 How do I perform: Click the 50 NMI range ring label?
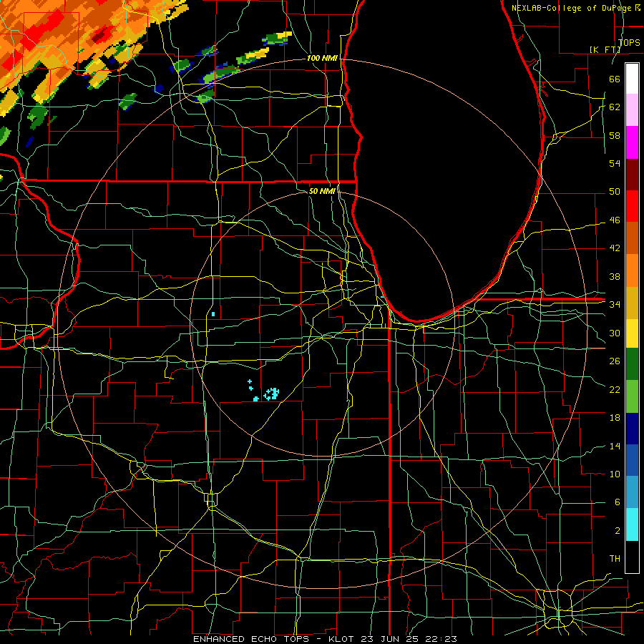322,191
